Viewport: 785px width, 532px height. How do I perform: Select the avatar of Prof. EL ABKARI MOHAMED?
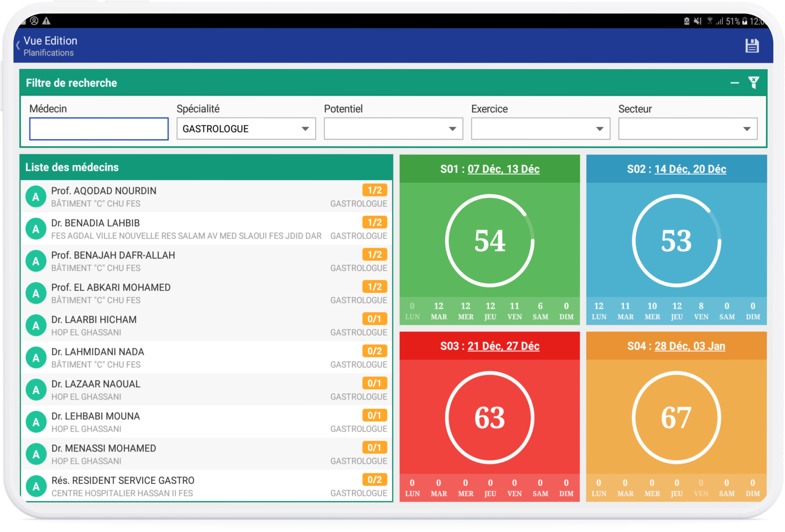pos(36,293)
